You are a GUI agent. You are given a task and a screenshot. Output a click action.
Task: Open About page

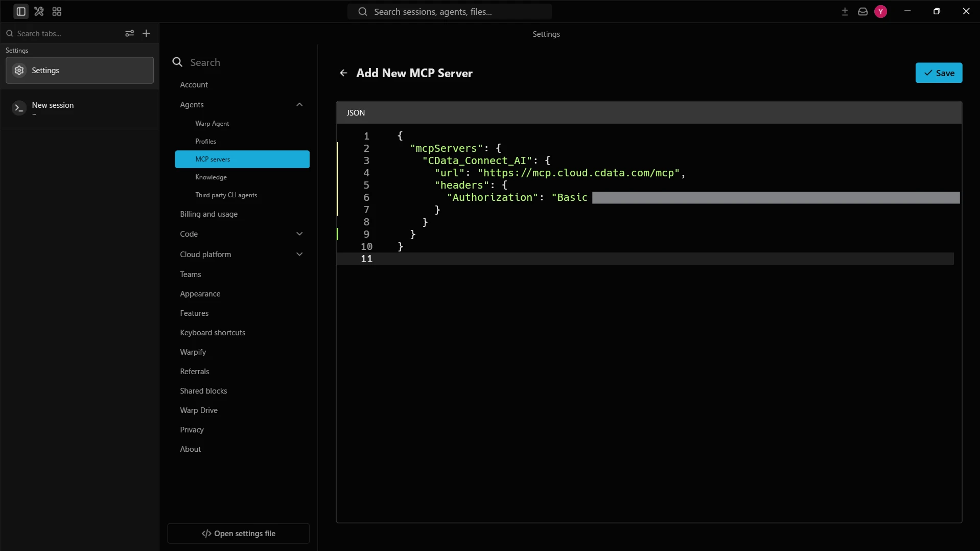tap(190, 449)
